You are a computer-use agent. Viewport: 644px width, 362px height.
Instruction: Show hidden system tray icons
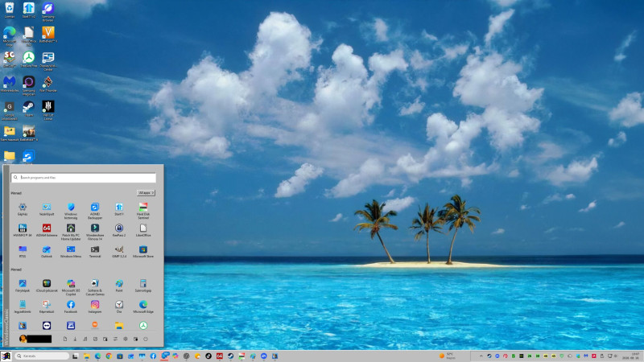481,356
